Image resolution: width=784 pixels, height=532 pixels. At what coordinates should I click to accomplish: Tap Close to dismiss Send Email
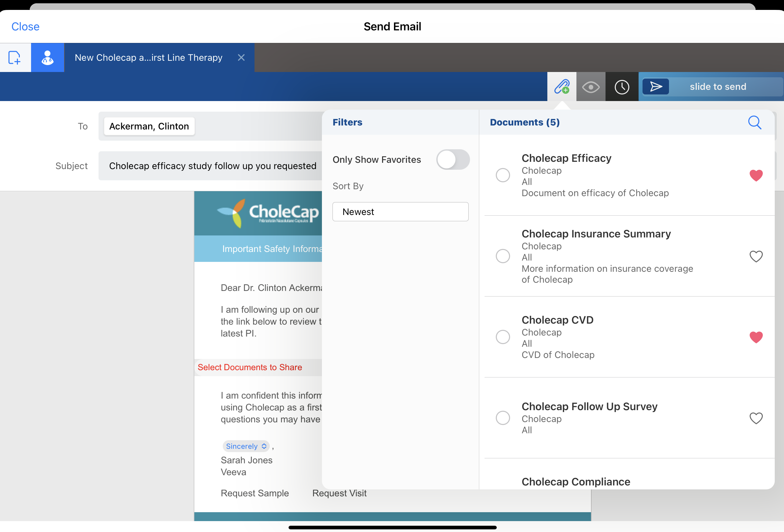[25, 27]
